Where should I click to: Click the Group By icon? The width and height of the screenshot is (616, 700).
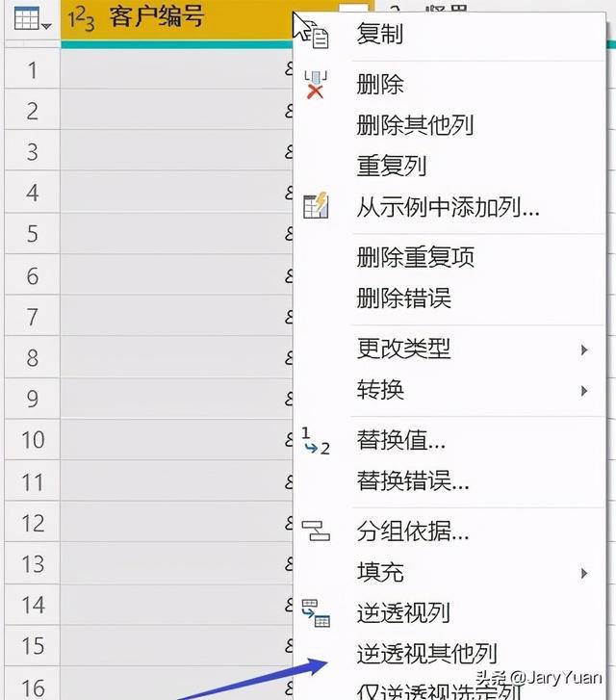316,530
